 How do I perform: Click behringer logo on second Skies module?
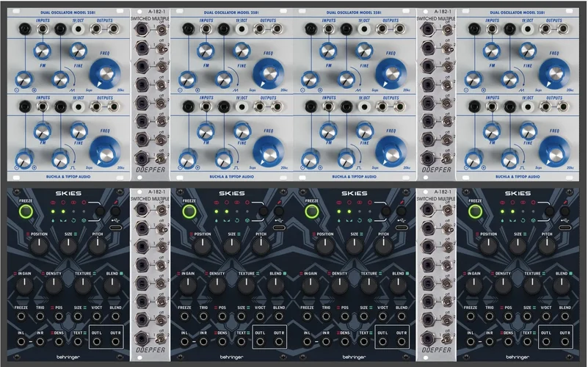232,357
